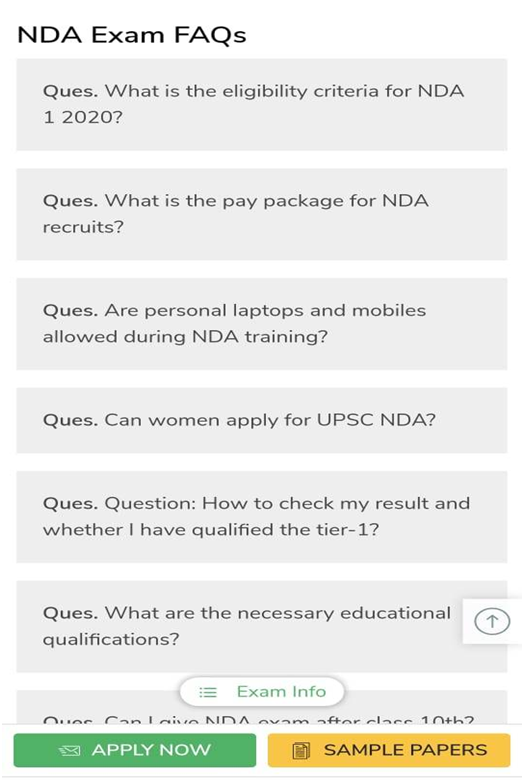524x784 pixels.
Task: Click the 'Ques.' label of the pay package question
Action: [70, 201]
